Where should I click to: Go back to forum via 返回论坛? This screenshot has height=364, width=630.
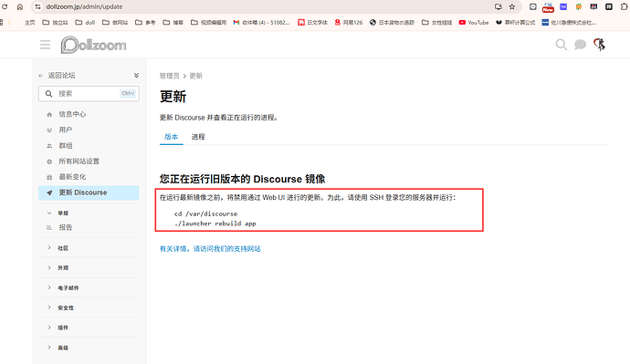(57, 75)
